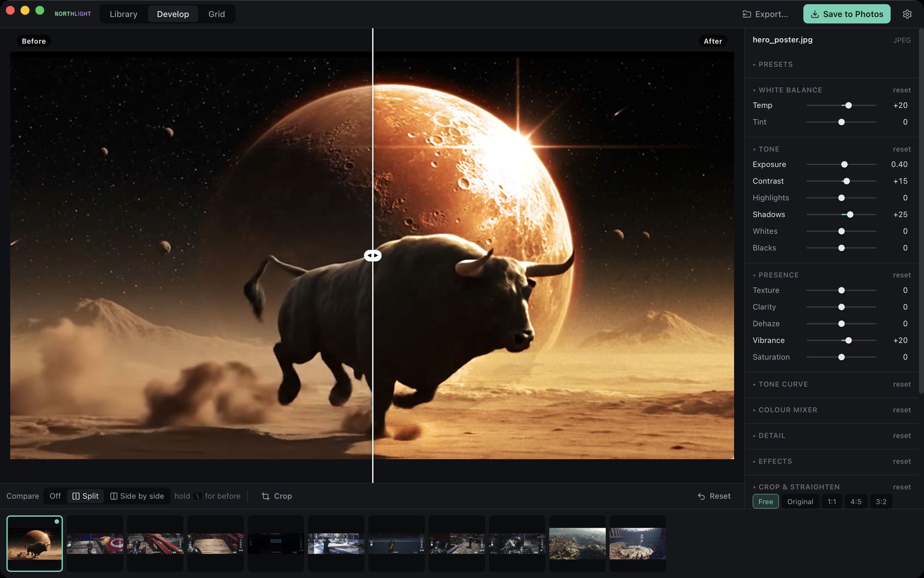Choose the 1:1 crop ratio
Screen dimensions: 924x578
(x=832, y=502)
